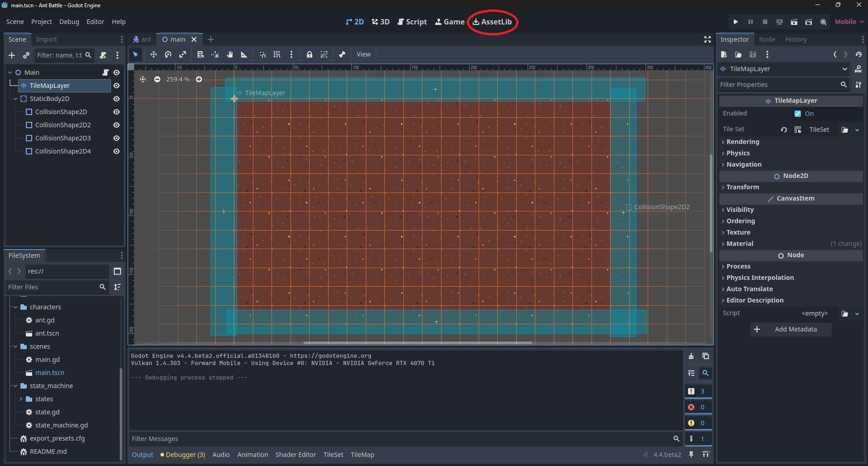
Task: Run the current scene with the clapperboard icon
Action: point(794,22)
